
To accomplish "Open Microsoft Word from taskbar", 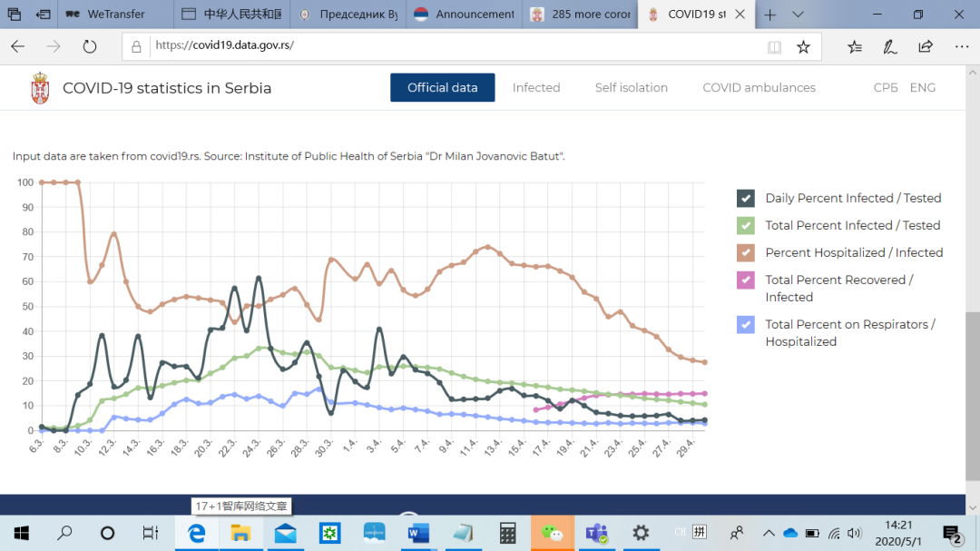I will (418, 533).
